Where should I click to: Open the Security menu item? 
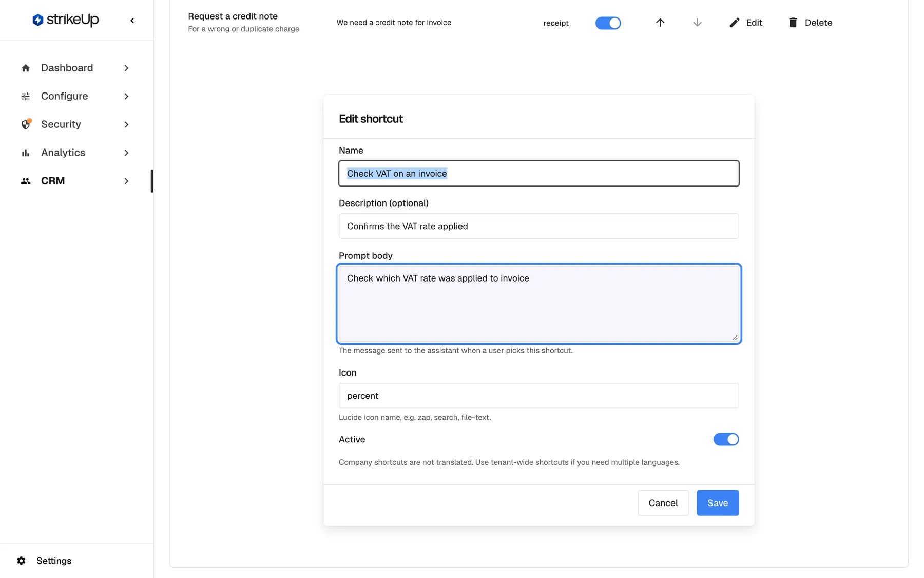click(x=76, y=124)
